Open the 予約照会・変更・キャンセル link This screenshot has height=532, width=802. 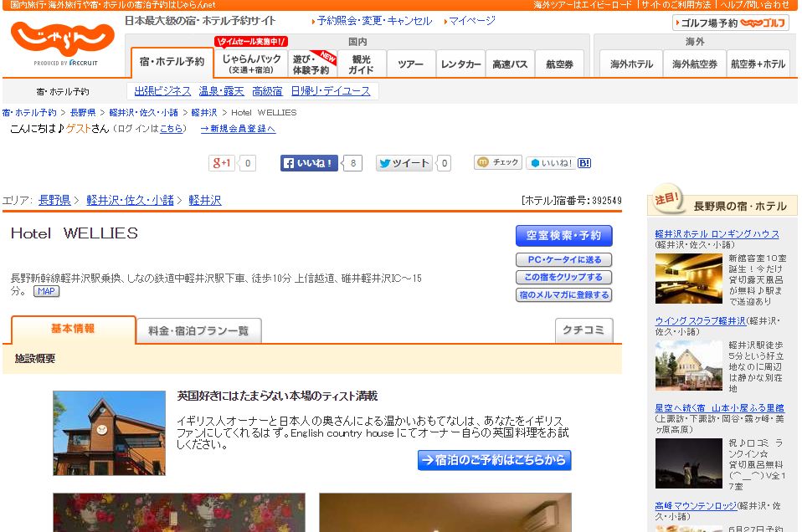point(374,21)
